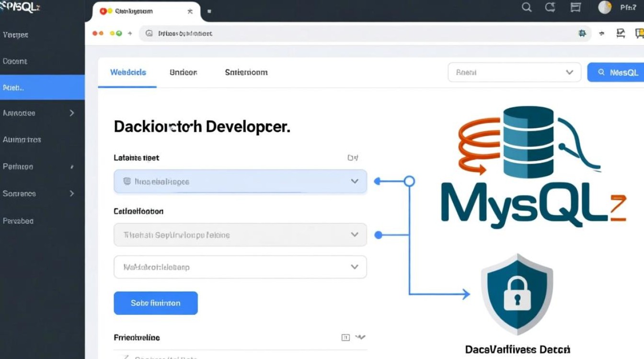Screen dimensions: 644x359
Task: Switch to the Bndeon tab
Action: click(x=183, y=72)
